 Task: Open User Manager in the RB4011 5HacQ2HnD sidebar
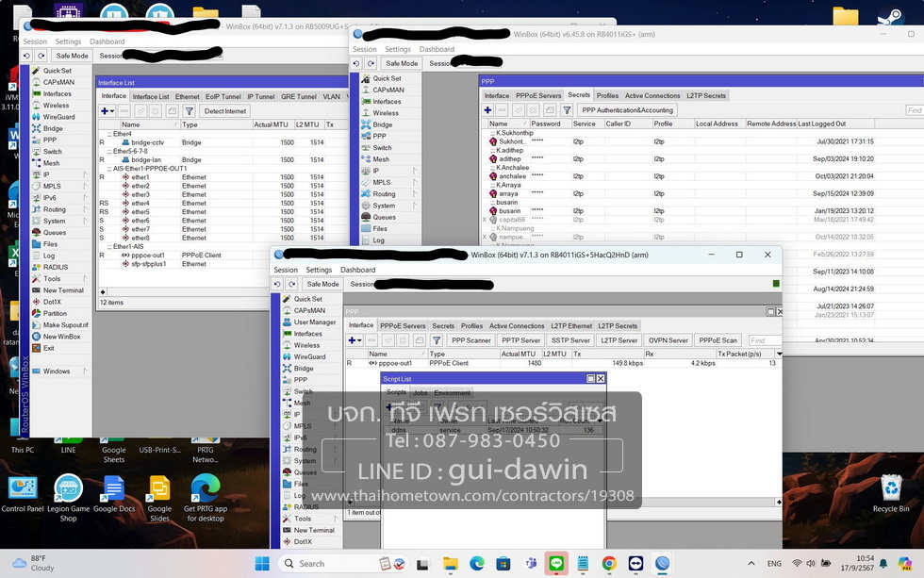click(315, 322)
